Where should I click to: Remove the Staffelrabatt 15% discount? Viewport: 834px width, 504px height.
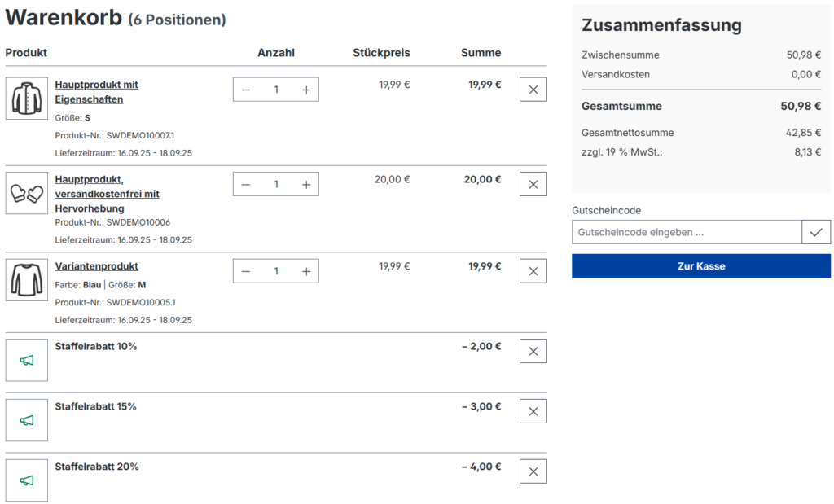click(533, 411)
